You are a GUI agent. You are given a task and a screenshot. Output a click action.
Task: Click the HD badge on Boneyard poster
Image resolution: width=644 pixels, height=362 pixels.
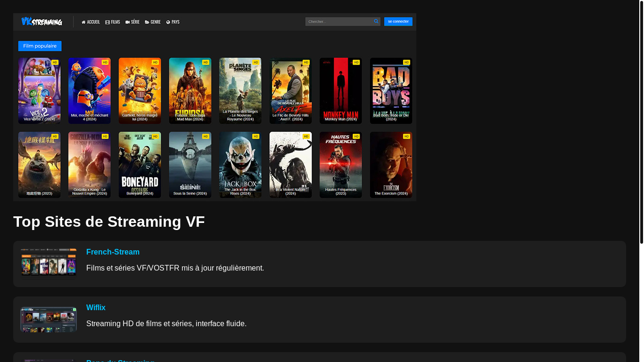156,136
